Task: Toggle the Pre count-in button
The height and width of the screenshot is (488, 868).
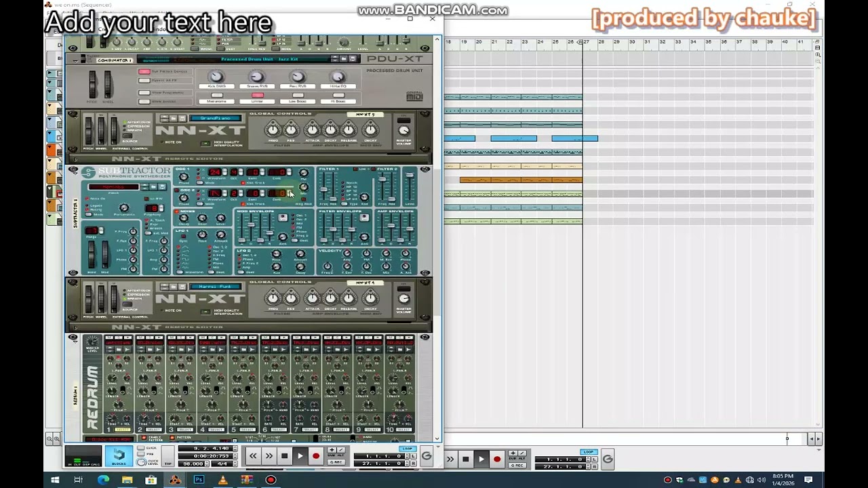Action: point(140,454)
